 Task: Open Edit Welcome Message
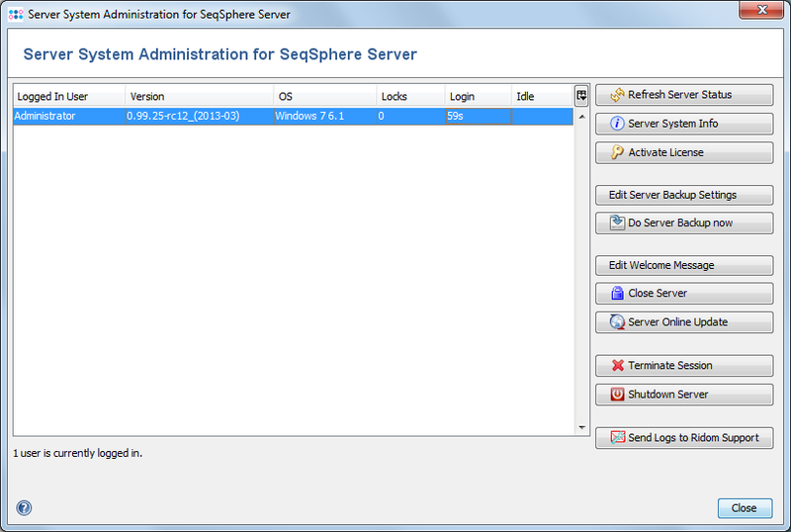pyautogui.click(x=684, y=265)
